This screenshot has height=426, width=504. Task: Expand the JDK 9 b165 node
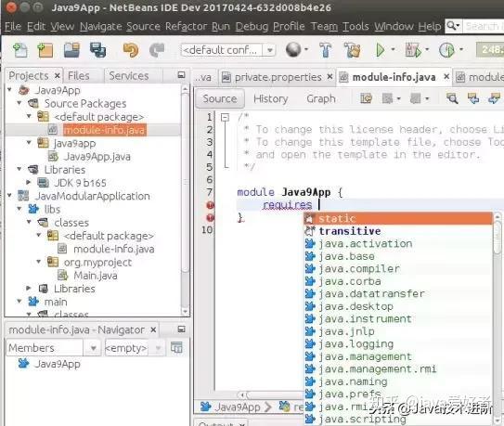click(x=29, y=182)
